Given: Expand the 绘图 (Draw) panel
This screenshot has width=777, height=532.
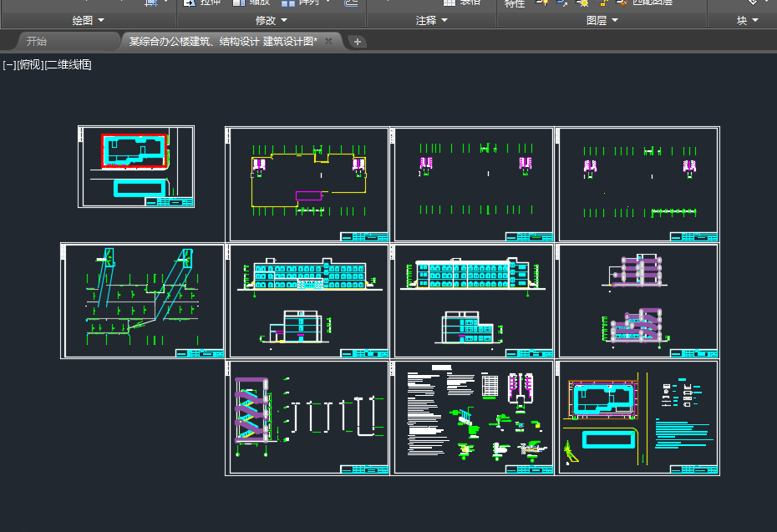Looking at the screenshot, I should (89, 20).
